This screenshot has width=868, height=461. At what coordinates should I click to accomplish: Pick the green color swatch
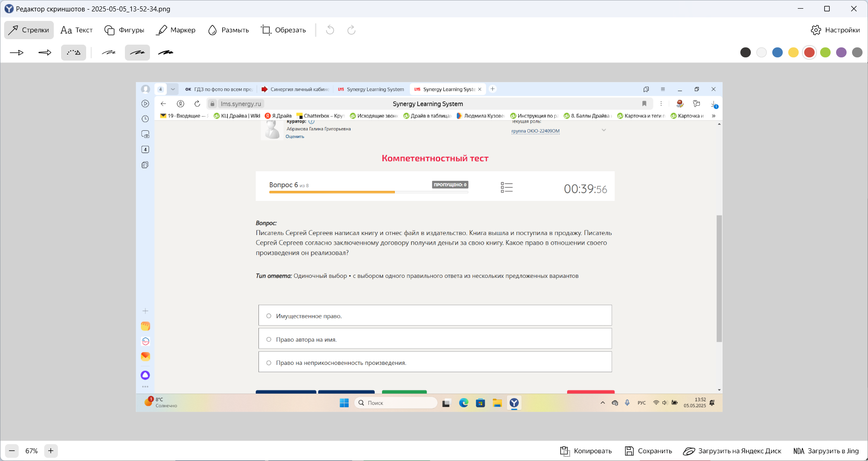825,52
